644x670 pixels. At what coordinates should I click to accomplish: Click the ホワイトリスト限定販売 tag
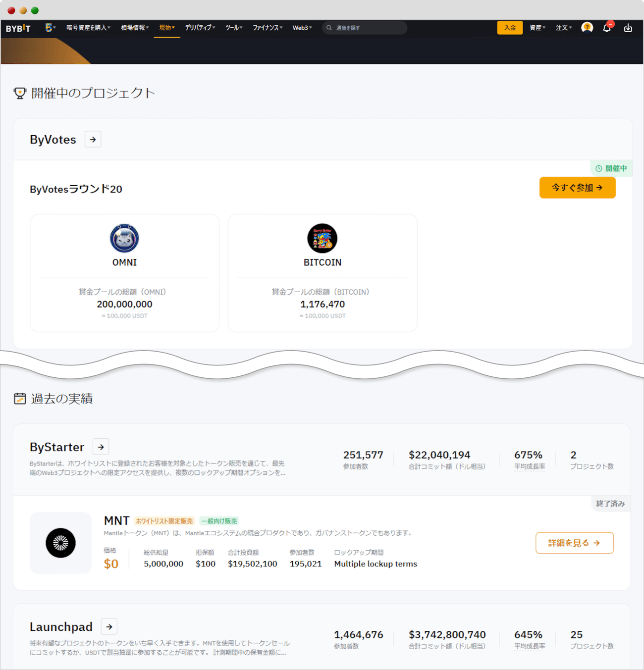pyautogui.click(x=164, y=521)
